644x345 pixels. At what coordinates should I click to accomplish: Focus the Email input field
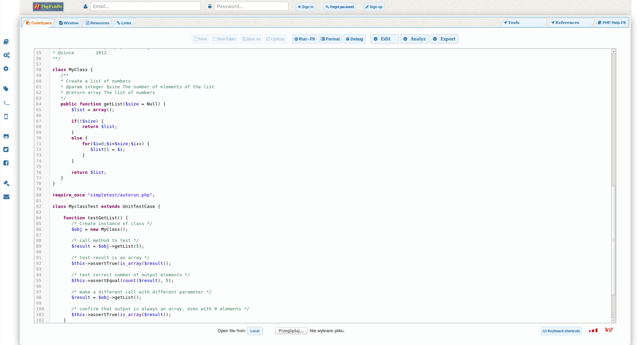[x=145, y=6]
